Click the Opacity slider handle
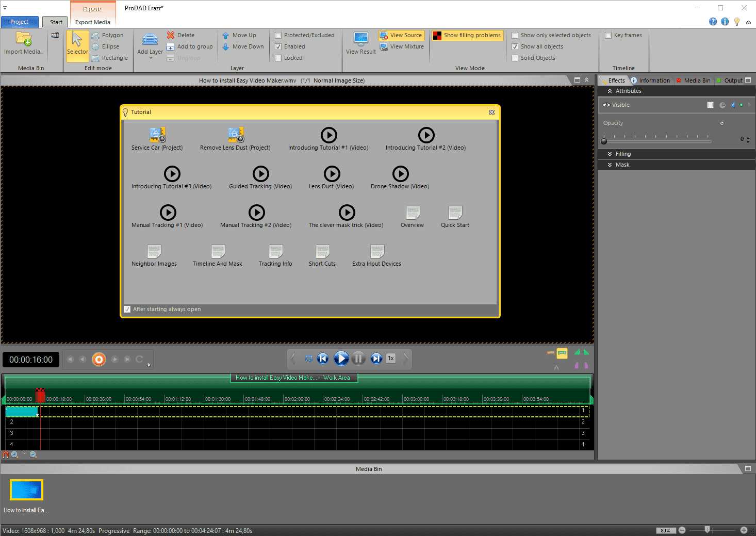The width and height of the screenshot is (756, 536). tap(604, 141)
